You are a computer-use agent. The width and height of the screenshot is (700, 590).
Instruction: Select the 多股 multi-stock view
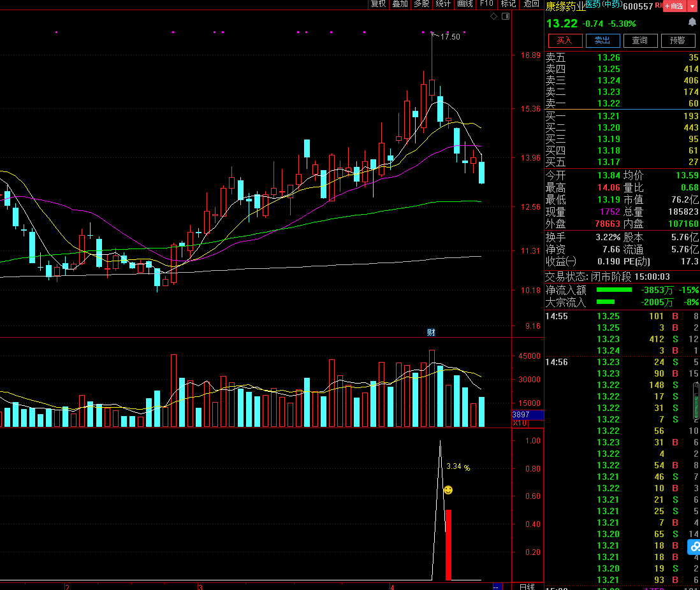(421, 4)
